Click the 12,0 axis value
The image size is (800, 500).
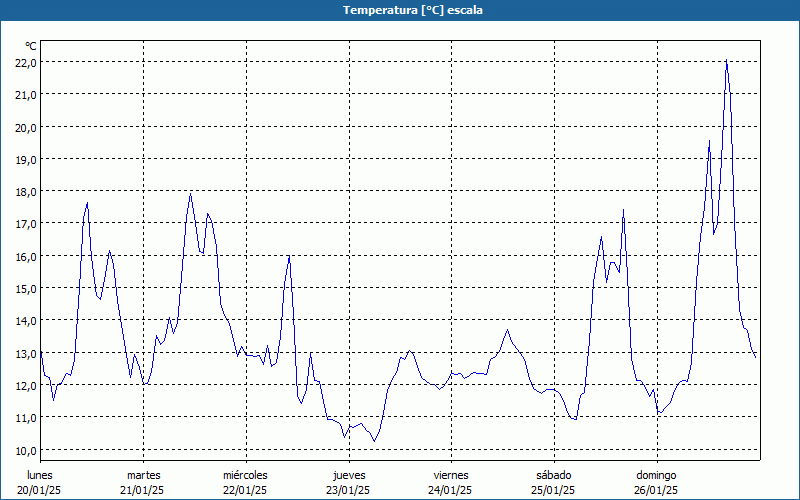[26, 386]
